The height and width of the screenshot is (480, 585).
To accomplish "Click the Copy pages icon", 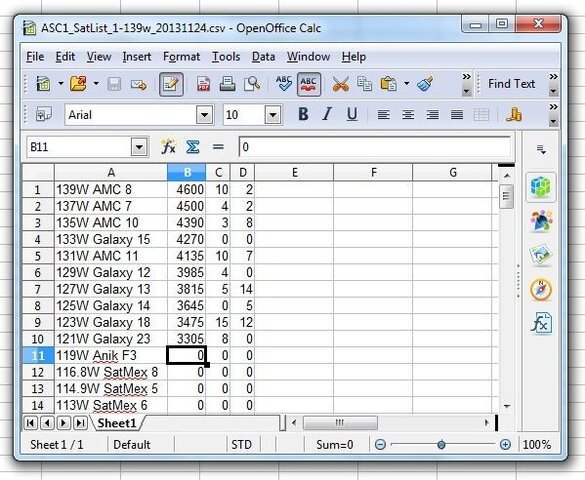I will click(365, 84).
